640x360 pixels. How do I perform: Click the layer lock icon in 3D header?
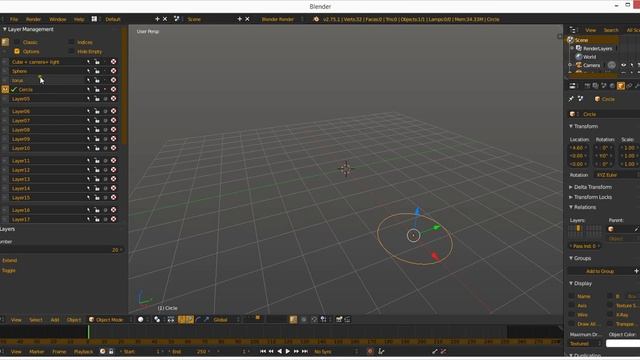293,320
